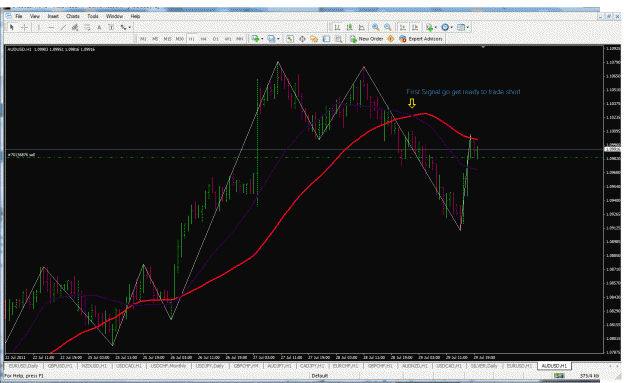625x383 pixels.
Task: Click the New Order button
Action: click(367, 39)
